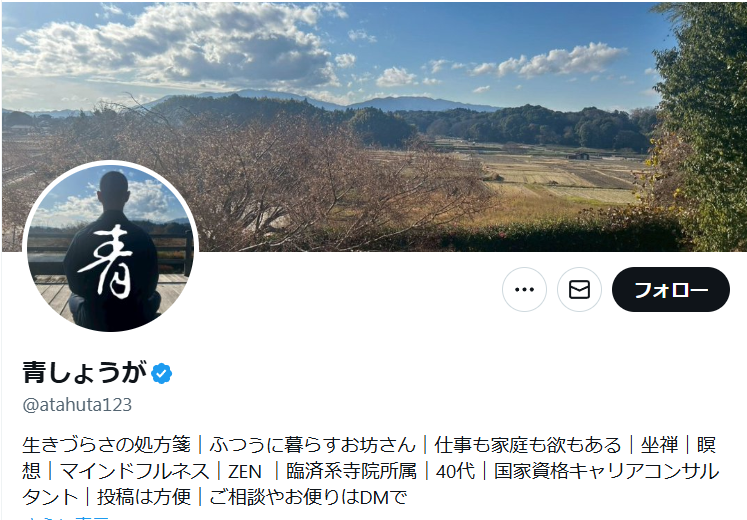Click the white 青 kanji on the avatar

click(x=106, y=261)
